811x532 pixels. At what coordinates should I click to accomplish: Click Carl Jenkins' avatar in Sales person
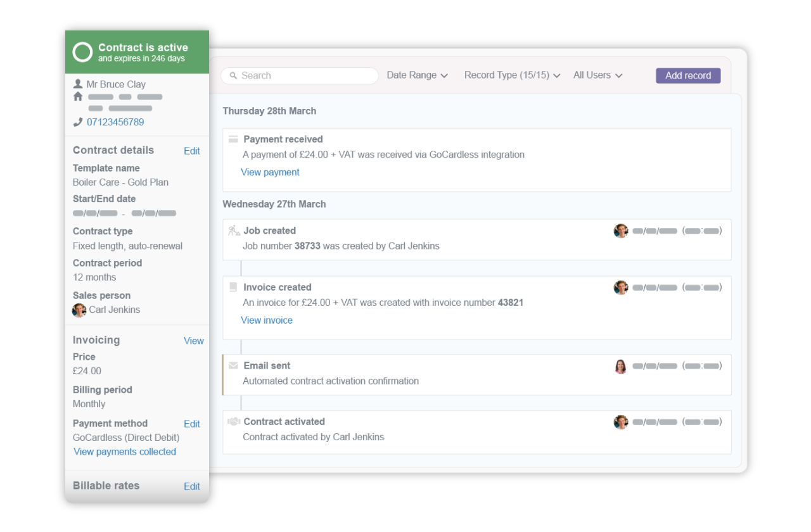click(x=79, y=310)
